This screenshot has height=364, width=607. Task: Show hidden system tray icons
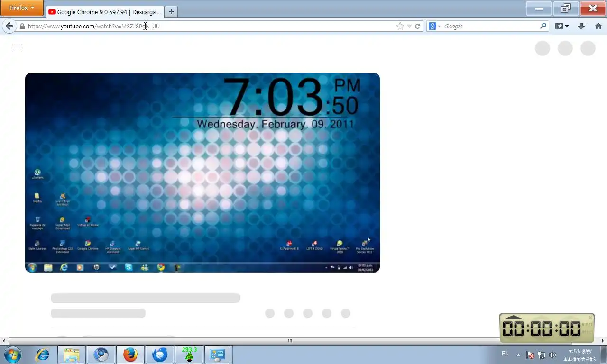pos(518,355)
